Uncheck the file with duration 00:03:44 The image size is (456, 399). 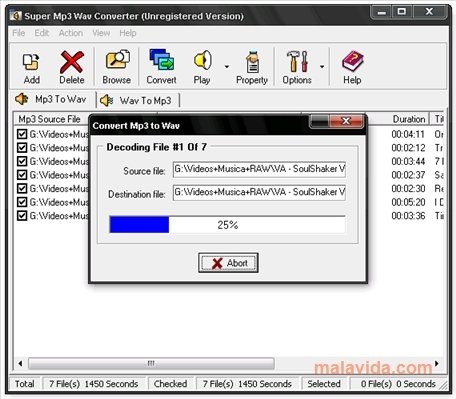click(x=22, y=161)
